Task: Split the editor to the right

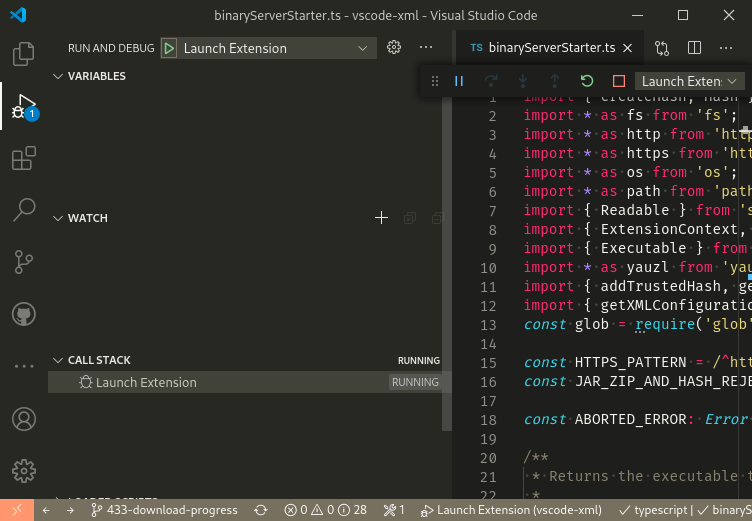Action: pyautogui.click(x=694, y=48)
